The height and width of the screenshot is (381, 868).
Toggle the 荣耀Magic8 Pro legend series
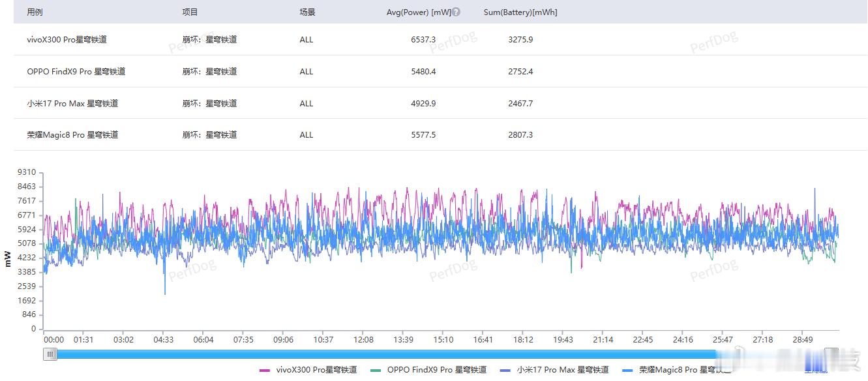pyautogui.click(x=677, y=369)
